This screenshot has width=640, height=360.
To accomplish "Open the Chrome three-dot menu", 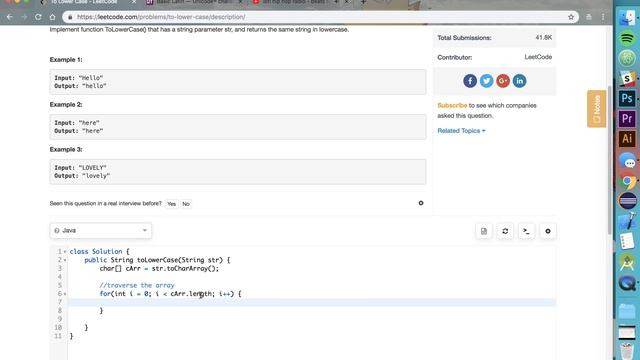I will point(603,17).
